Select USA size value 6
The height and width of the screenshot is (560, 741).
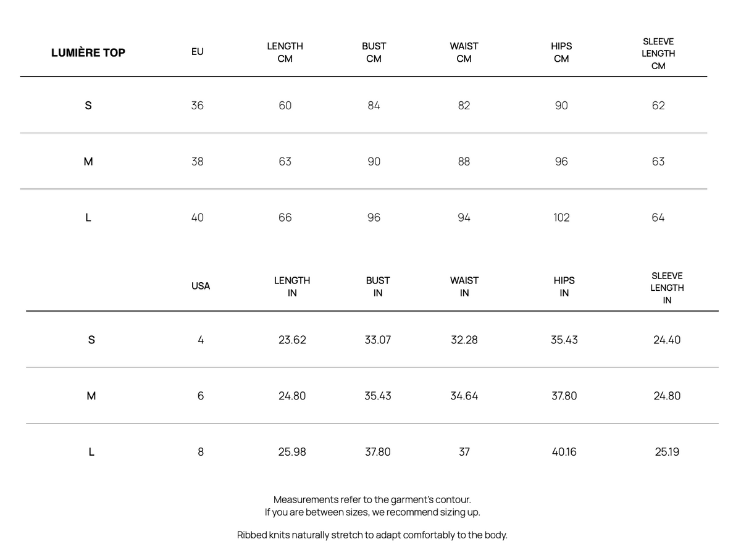click(x=201, y=396)
